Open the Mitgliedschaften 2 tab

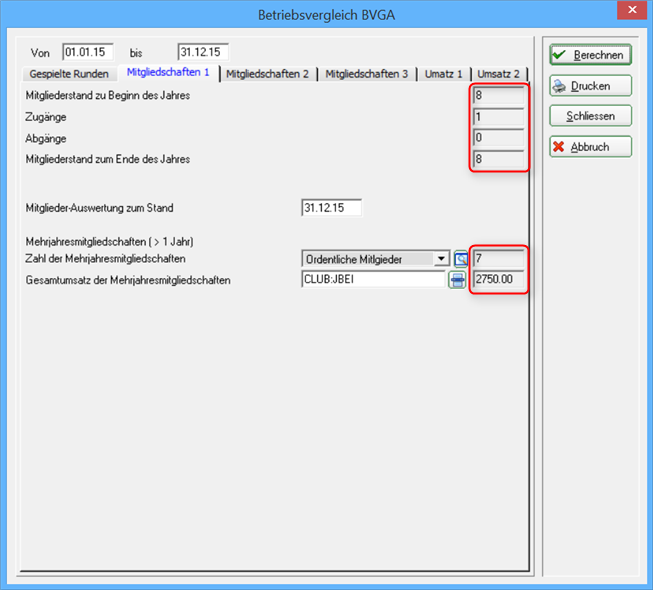[267, 74]
